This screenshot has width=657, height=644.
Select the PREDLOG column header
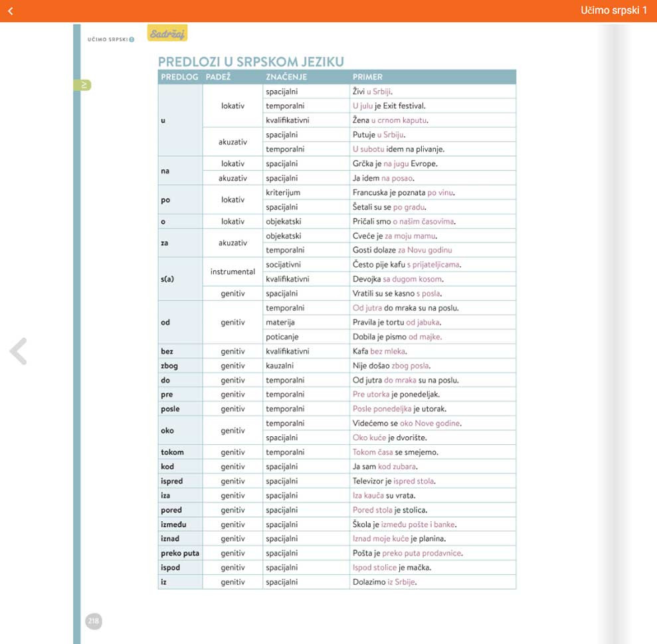click(179, 77)
